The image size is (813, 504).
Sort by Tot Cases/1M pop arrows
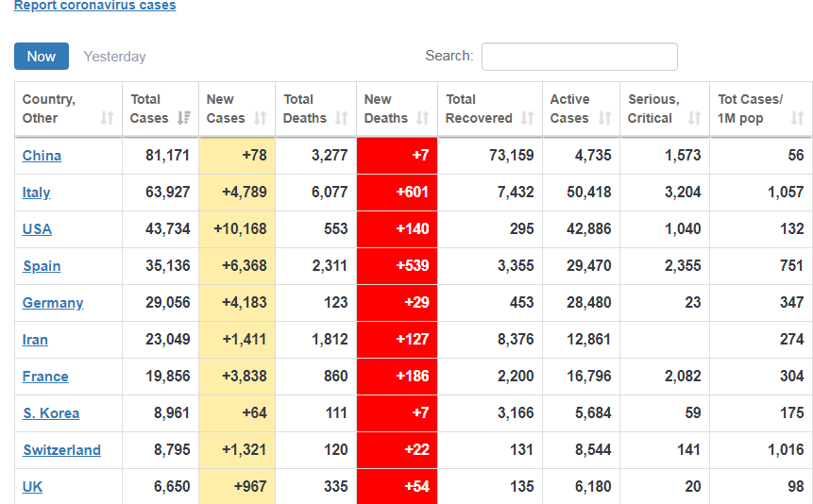800,118
